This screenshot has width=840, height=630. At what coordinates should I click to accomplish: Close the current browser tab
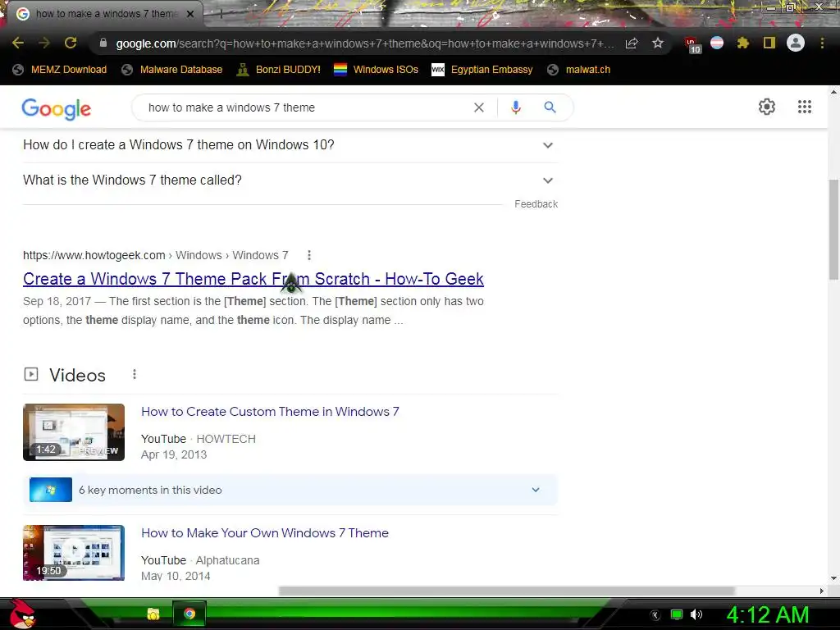coord(190,14)
